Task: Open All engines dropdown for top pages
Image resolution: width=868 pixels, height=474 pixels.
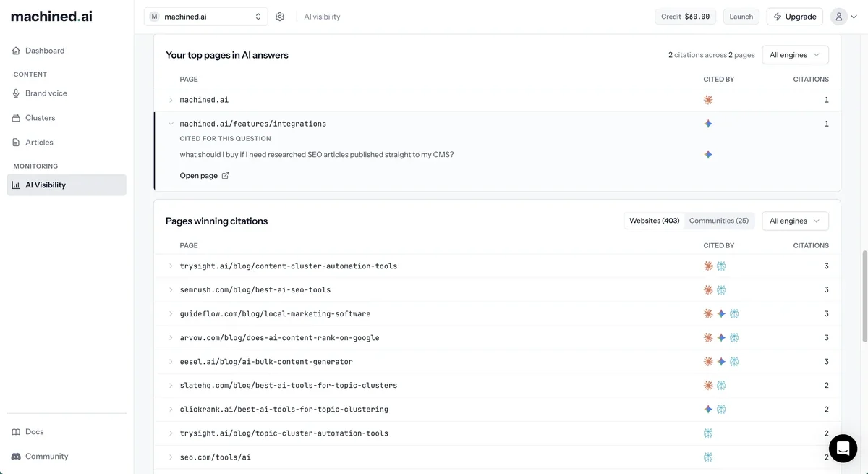Action: (795, 55)
